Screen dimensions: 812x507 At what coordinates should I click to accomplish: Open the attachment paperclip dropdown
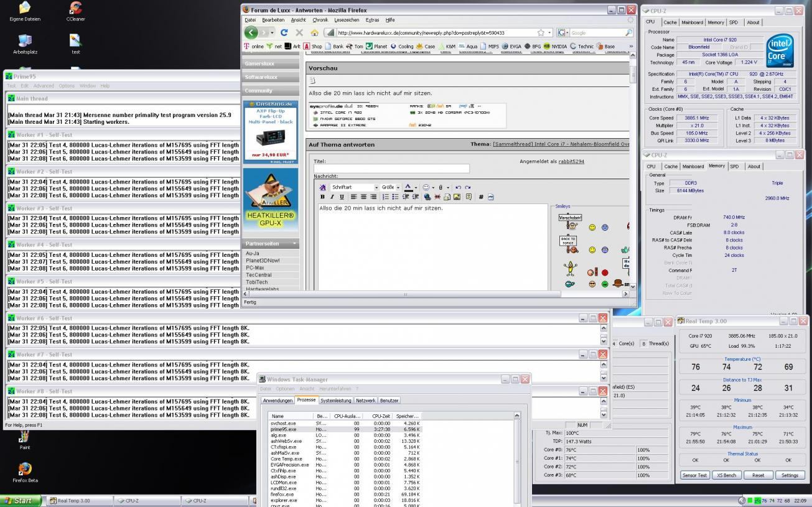448,187
